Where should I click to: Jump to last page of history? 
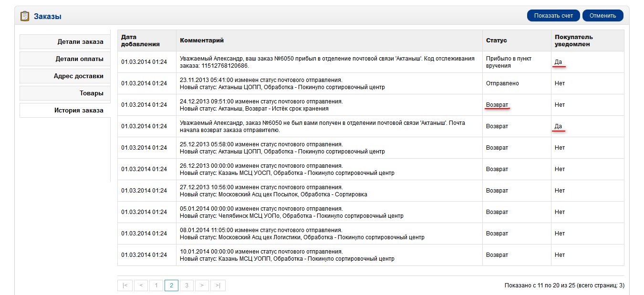click(218, 285)
